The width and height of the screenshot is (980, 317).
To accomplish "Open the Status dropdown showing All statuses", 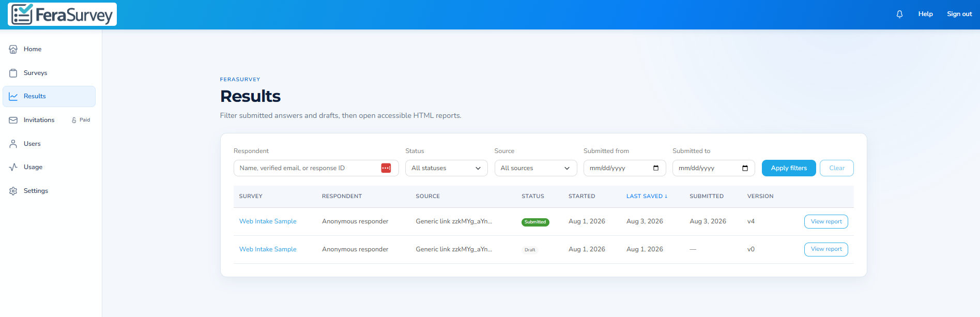I will [447, 168].
